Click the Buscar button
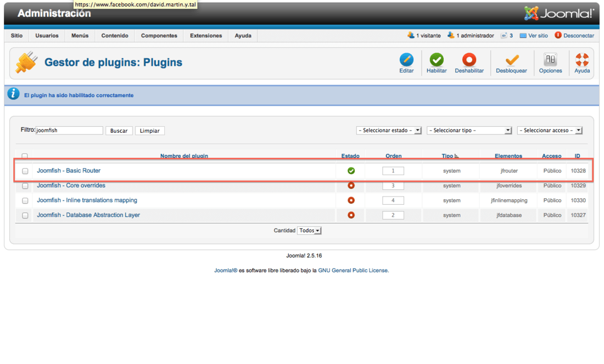Viewport: 604px width, 364px height. (119, 131)
